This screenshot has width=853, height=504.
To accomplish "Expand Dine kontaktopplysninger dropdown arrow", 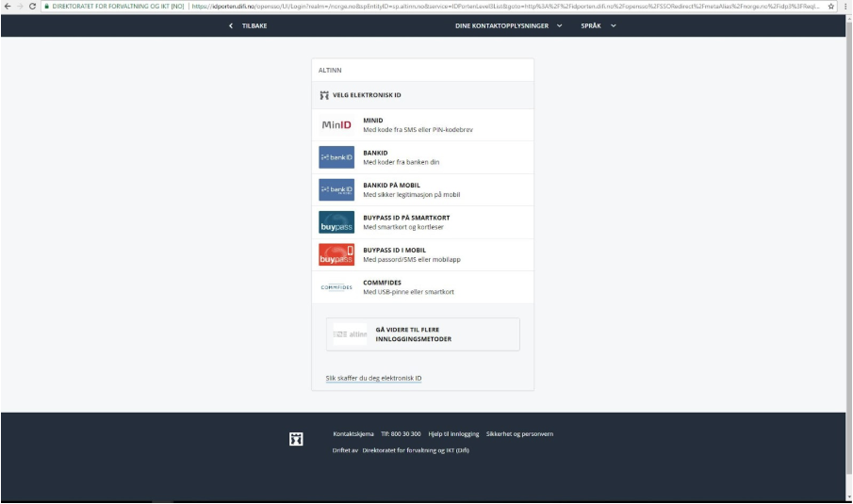I will coord(559,25).
